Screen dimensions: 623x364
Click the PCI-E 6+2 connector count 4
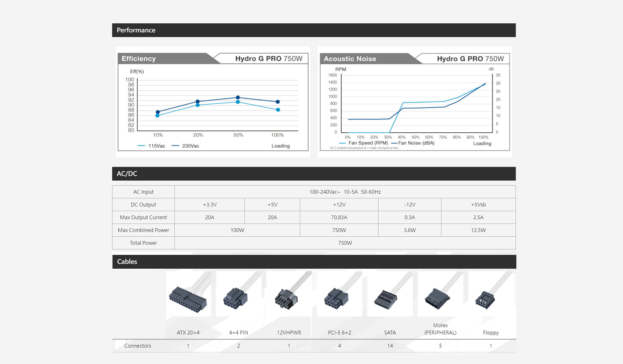(340, 346)
